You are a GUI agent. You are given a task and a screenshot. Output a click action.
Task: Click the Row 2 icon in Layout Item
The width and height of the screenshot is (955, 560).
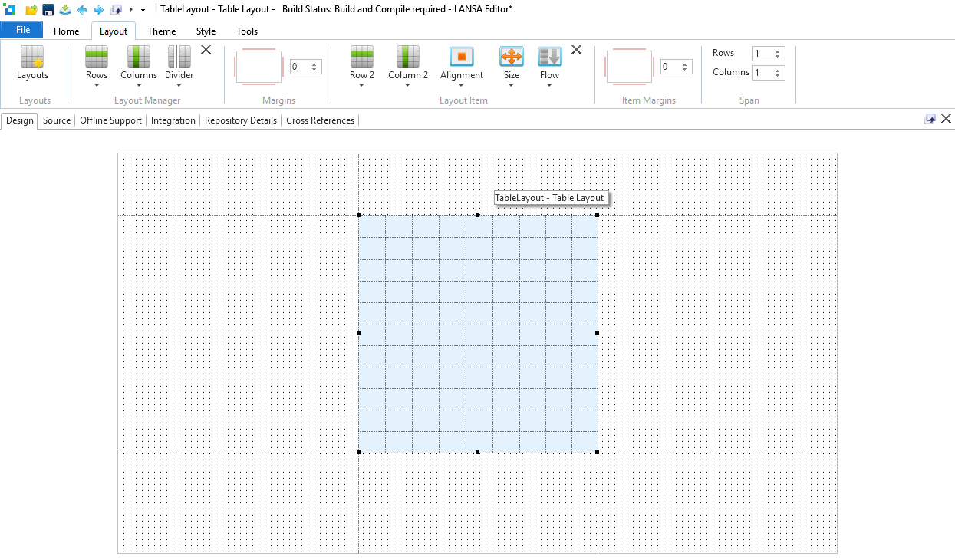point(362,57)
